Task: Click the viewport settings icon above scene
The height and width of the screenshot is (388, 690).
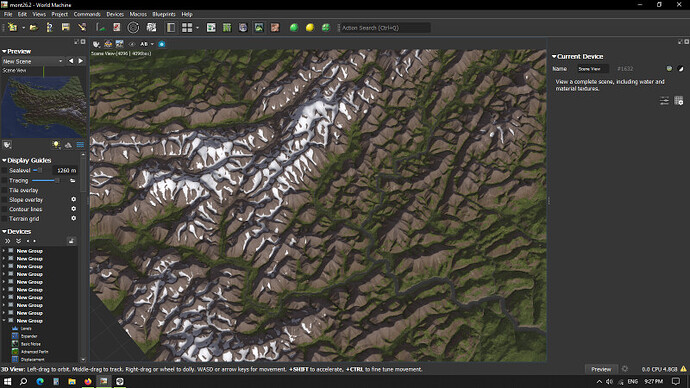Action: coord(96,44)
